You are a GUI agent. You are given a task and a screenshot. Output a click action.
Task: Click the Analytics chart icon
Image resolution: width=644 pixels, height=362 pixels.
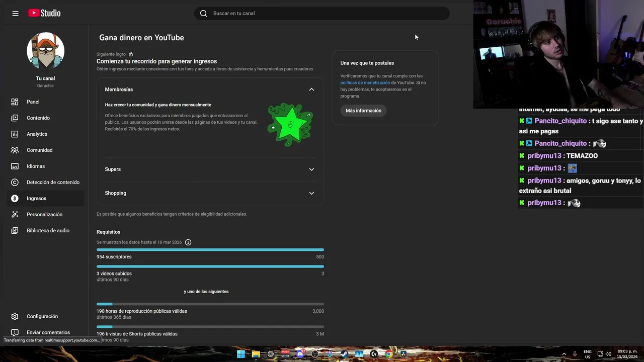pos(15,134)
